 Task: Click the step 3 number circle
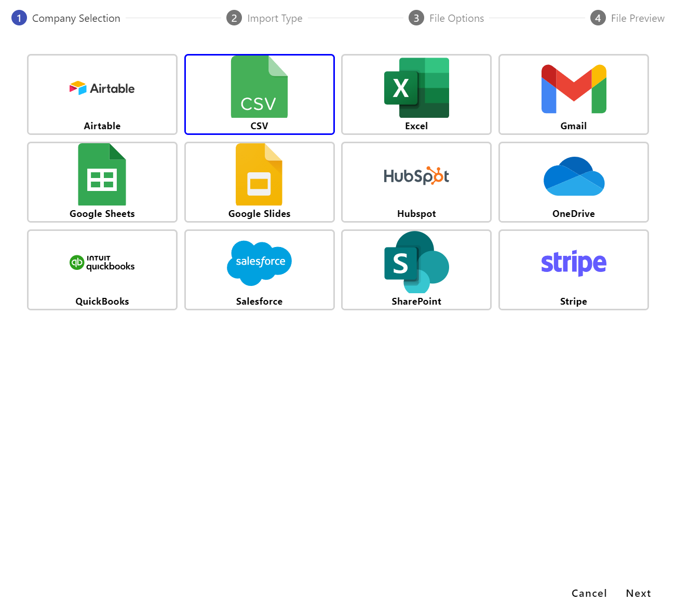tap(416, 18)
